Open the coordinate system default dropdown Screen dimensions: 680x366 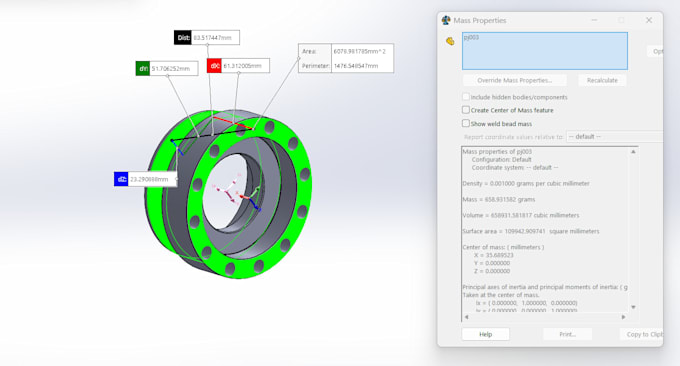click(x=615, y=137)
